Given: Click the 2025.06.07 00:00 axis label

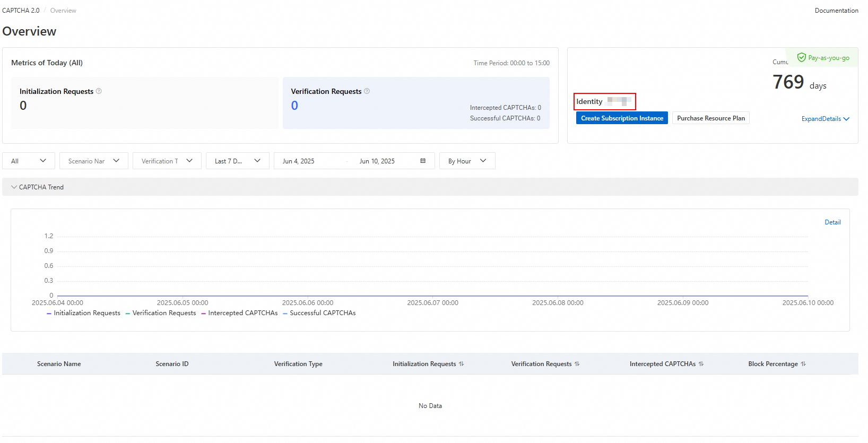Looking at the screenshot, I should pyautogui.click(x=433, y=303).
